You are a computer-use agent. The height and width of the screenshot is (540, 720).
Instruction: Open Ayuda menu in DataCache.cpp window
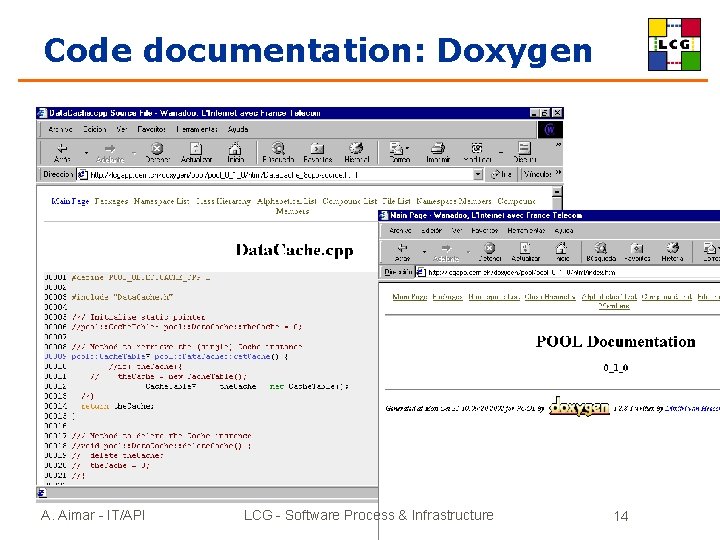point(238,129)
